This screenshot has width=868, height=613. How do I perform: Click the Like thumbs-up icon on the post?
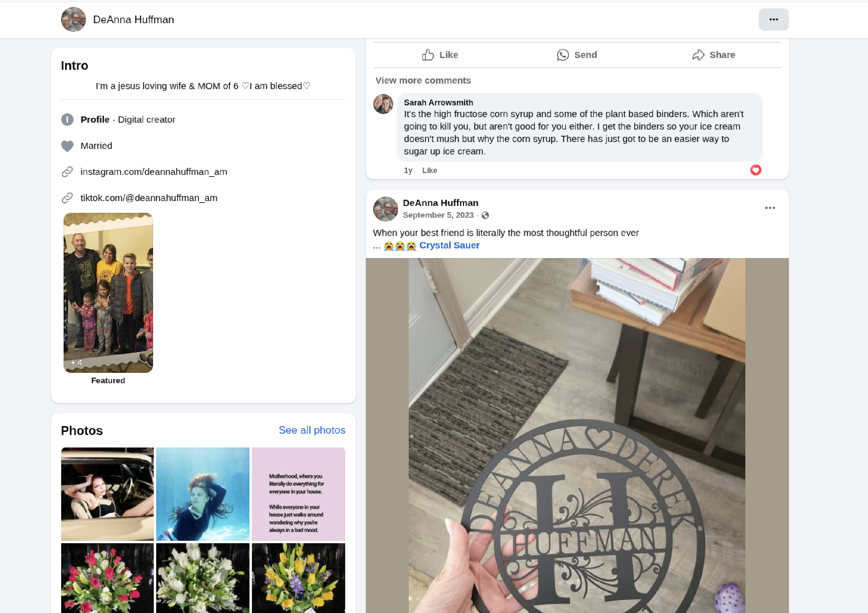427,55
